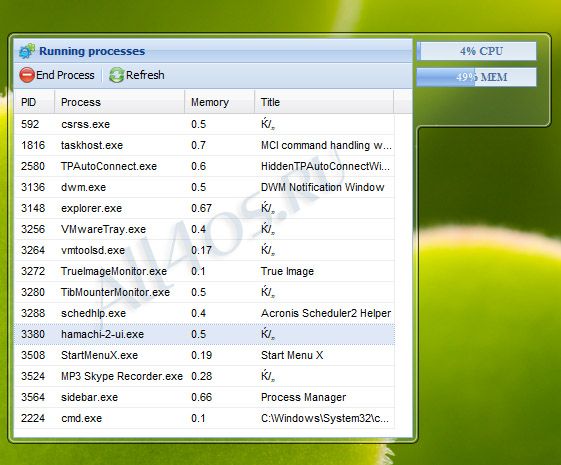Viewport: 561px width, 465px height.
Task: Click the 4% CPU usage bar
Action: (477, 51)
